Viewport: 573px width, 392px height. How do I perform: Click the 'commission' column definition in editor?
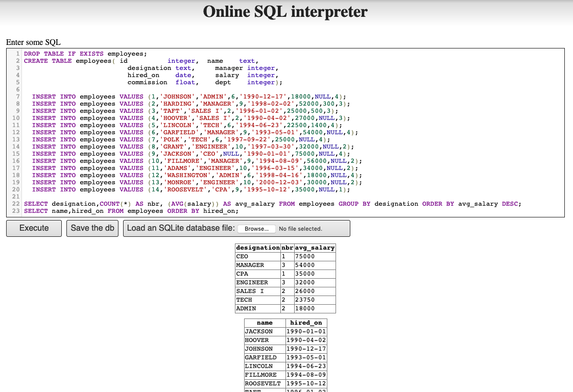point(163,83)
